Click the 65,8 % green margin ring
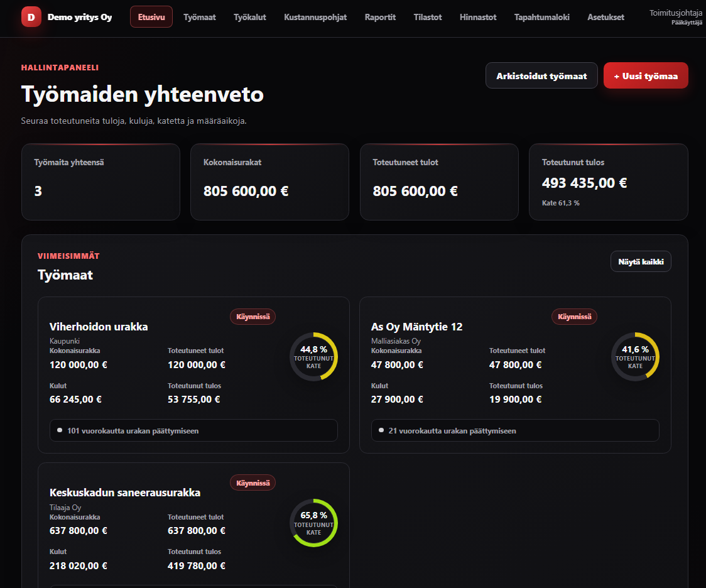 point(313,523)
